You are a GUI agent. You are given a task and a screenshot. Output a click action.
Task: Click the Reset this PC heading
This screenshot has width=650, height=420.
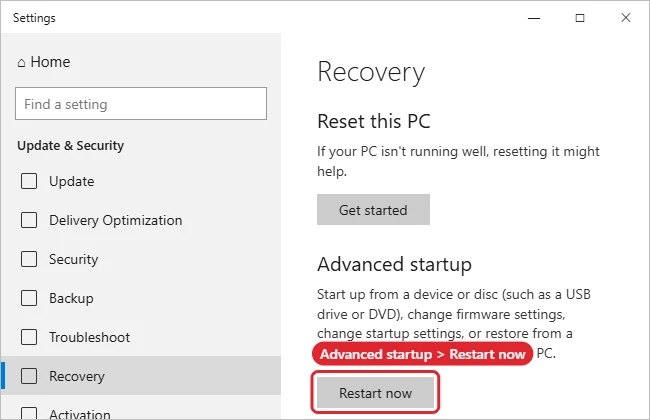click(x=374, y=121)
